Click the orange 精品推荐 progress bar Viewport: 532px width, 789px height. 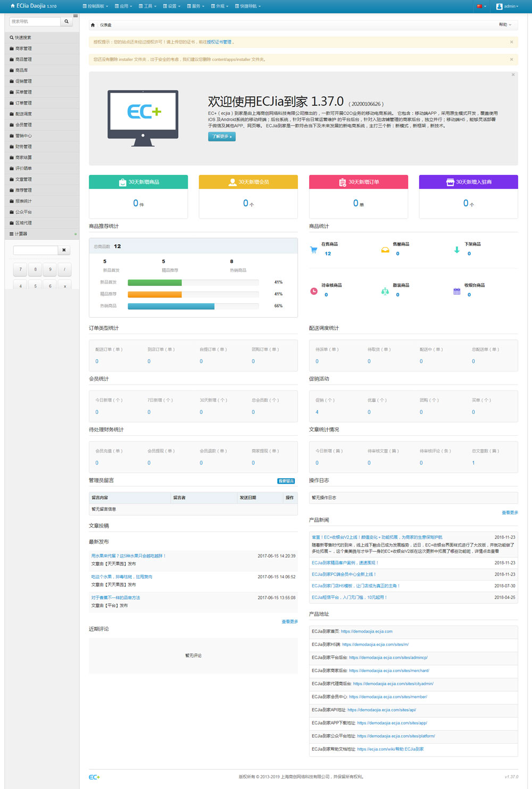tap(155, 294)
